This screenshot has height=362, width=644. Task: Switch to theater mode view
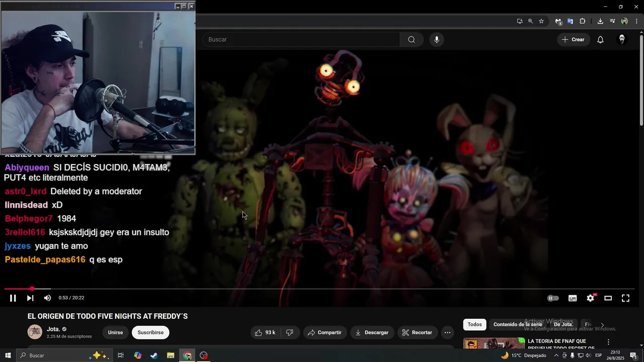(x=608, y=298)
